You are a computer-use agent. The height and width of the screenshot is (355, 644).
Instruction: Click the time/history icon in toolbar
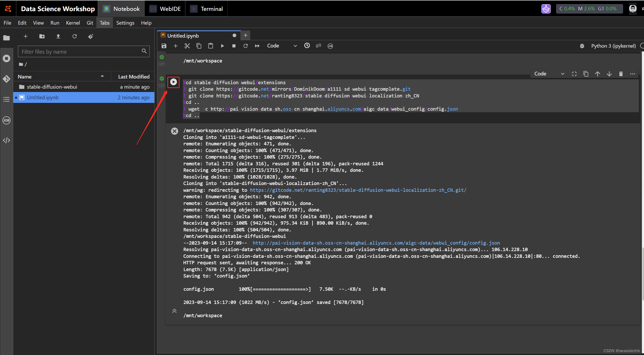click(307, 45)
